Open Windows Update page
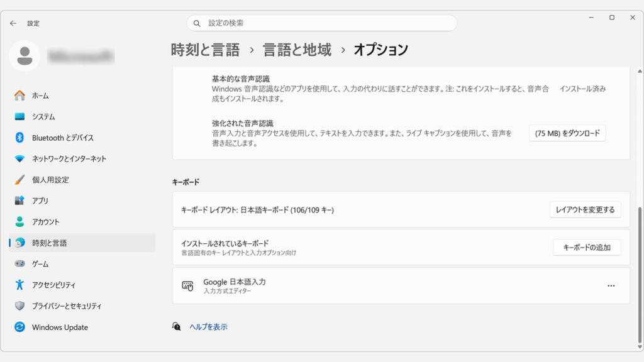 click(x=82, y=327)
